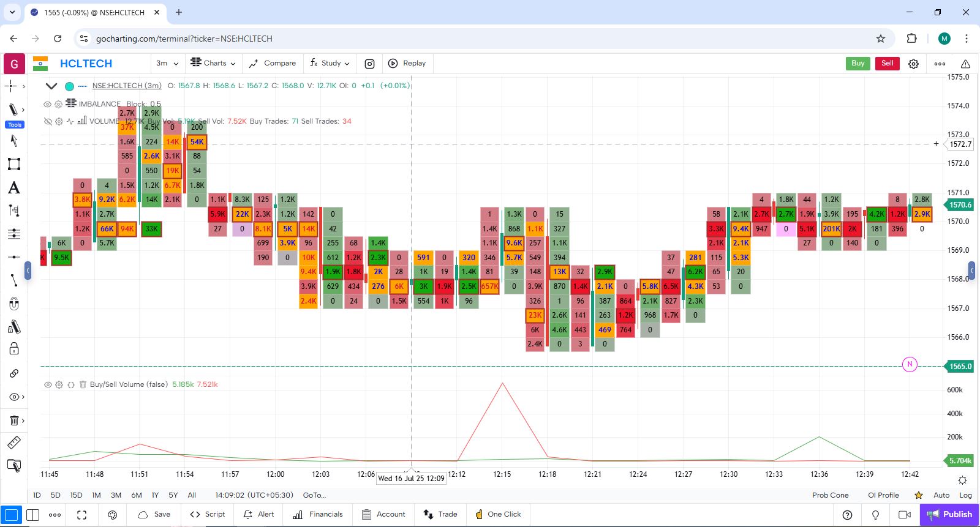Select the Text annotation tool

coord(13,188)
